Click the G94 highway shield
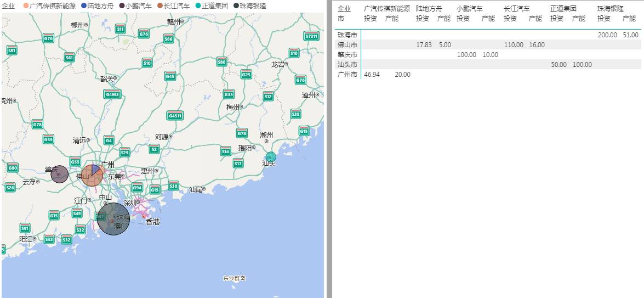Image resolution: width=644 pixels, height=298 pixels. [137, 188]
